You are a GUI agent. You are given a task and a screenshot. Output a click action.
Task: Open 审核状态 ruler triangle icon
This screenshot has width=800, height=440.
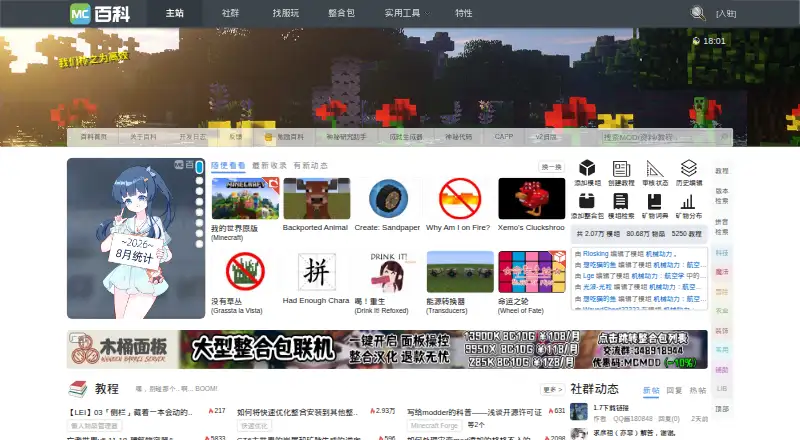click(x=655, y=168)
